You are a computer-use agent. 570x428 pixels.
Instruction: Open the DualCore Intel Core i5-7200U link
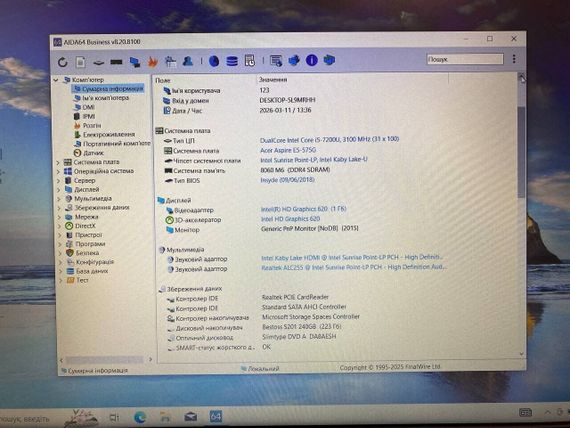coord(329,140)
